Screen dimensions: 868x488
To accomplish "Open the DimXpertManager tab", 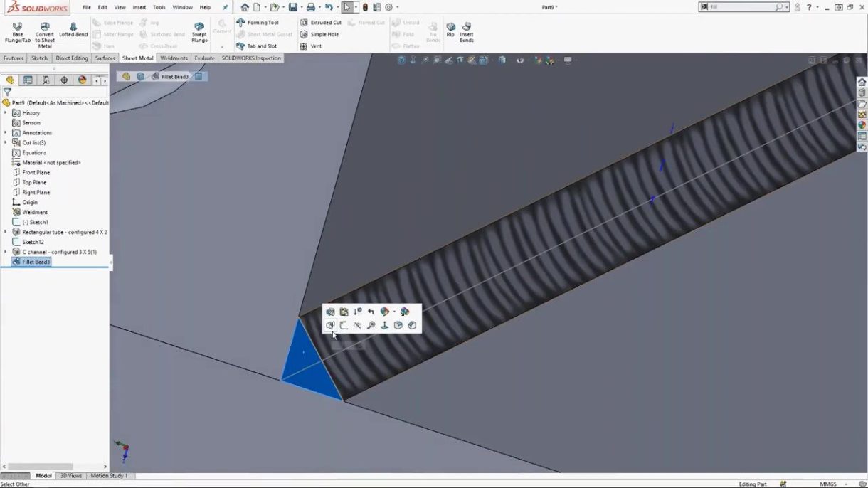I will pyautogui.click(x=64, y=80).
